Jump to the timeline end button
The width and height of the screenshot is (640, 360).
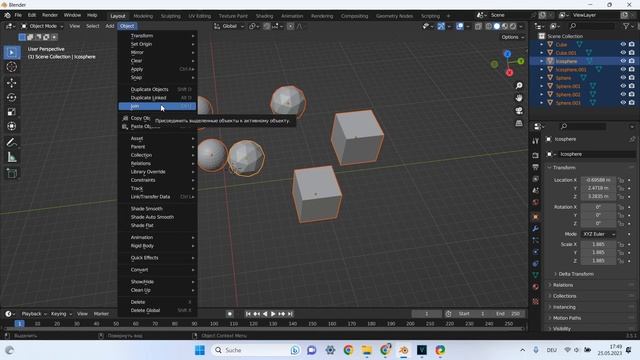(x=290, y=314)
